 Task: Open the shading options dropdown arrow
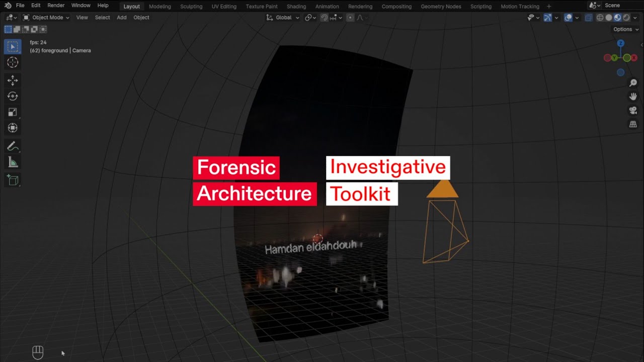[x=635, y=18]
